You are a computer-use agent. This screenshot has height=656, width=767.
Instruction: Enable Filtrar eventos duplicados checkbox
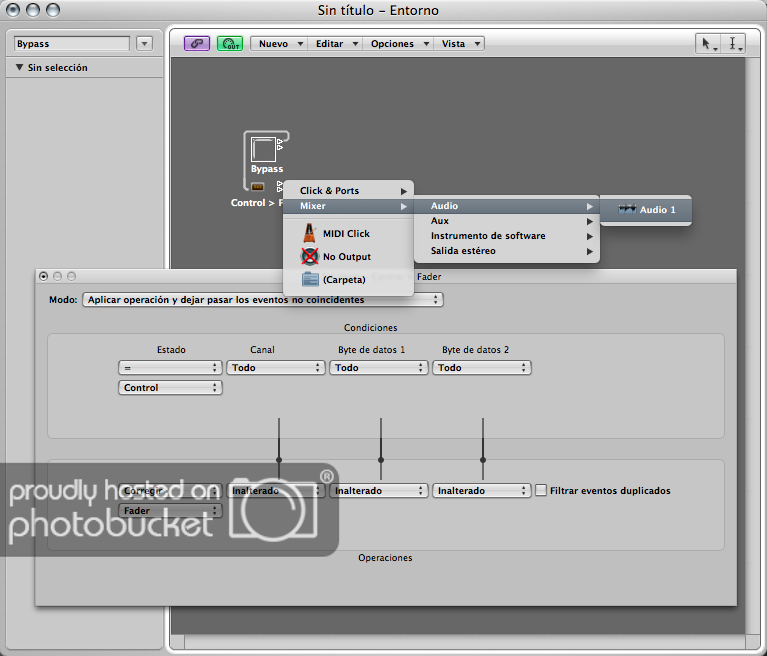pyautogui.click(x=541, y=491)
